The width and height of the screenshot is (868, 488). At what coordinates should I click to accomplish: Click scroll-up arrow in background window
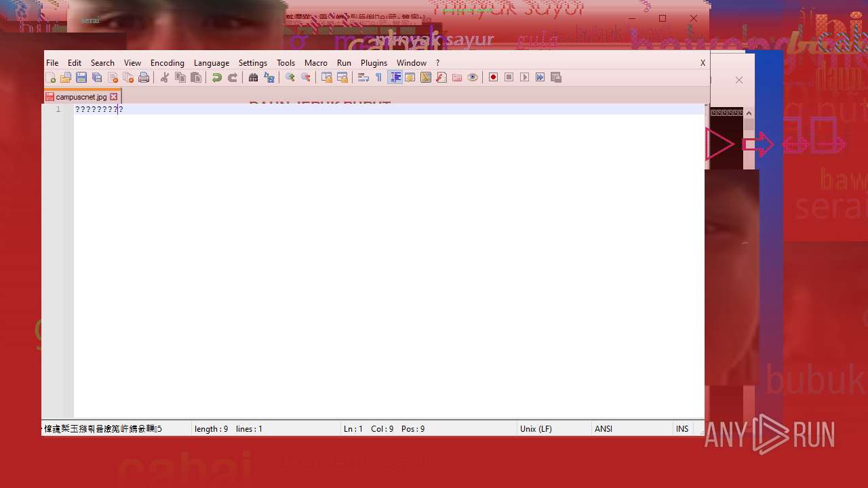749,113
